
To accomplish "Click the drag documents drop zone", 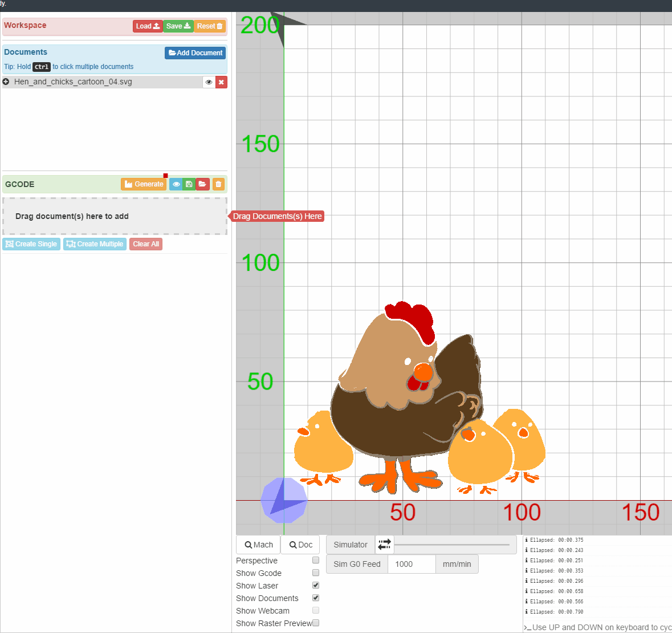I will (x=115, y=216).
